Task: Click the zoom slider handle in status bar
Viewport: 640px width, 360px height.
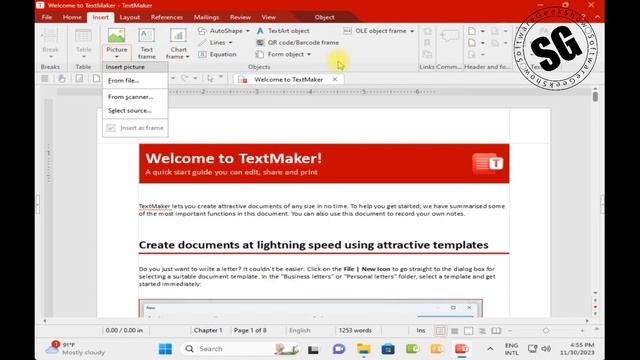Action: 546,331
